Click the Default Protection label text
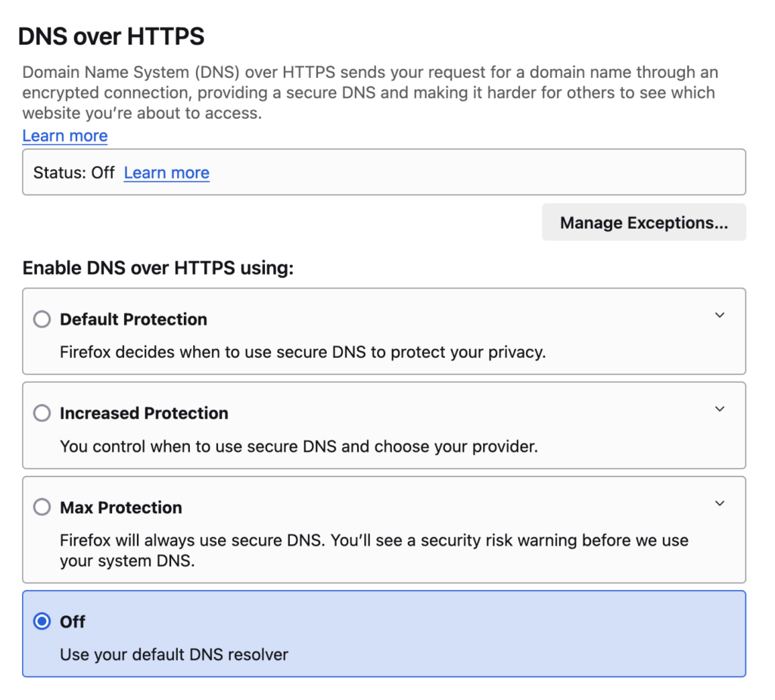This screenshot has width=775, height=700. point(133,319)
